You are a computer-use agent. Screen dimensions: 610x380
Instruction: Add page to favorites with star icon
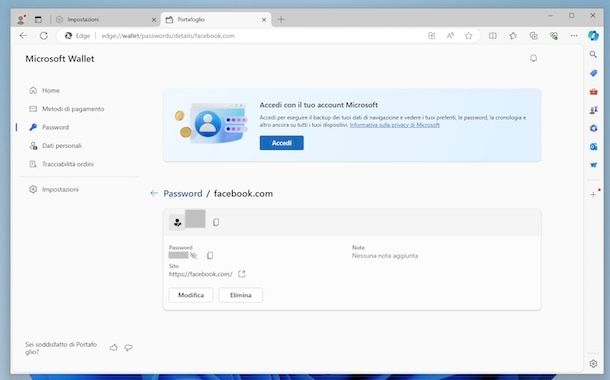(468, 36)
